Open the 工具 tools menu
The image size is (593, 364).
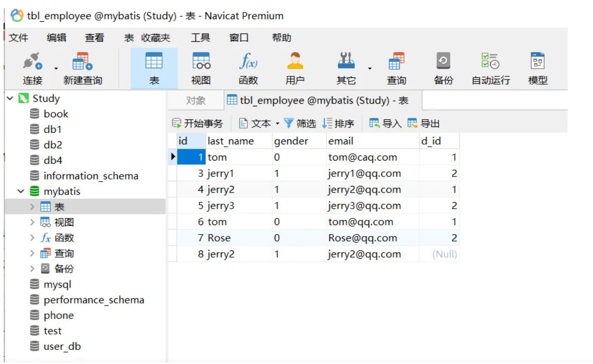tap(200, 38)
